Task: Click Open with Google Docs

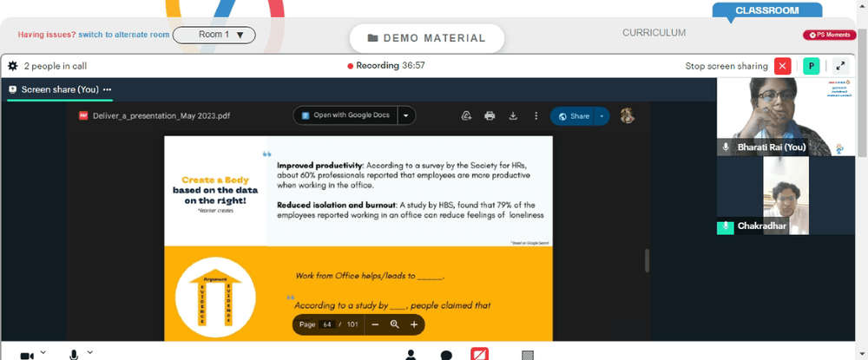Action: (345, 115)
